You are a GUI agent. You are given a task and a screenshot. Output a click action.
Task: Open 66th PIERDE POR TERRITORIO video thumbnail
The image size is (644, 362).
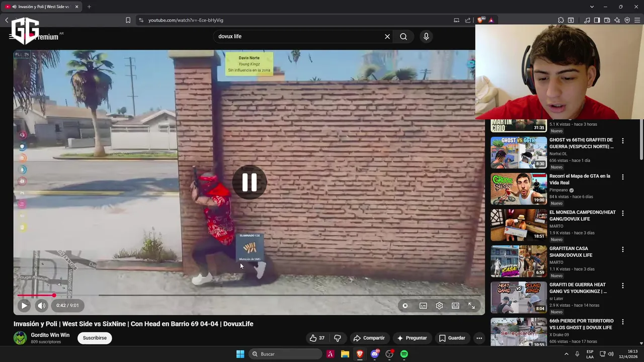pos(519,332)
